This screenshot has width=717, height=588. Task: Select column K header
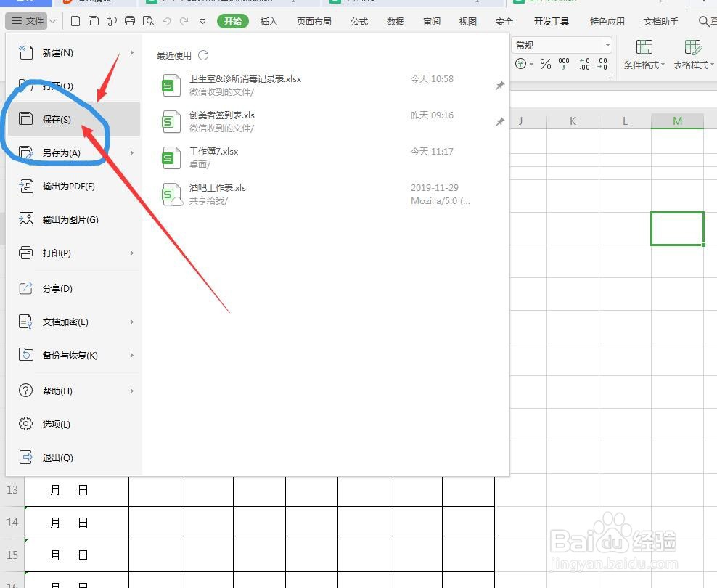[573, 121]
